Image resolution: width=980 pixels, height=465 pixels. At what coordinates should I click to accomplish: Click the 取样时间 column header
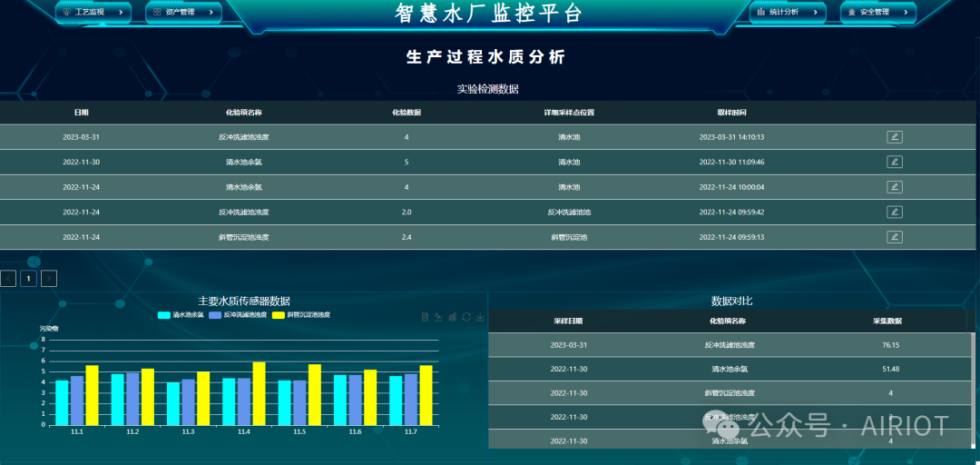tap(731, 113)
